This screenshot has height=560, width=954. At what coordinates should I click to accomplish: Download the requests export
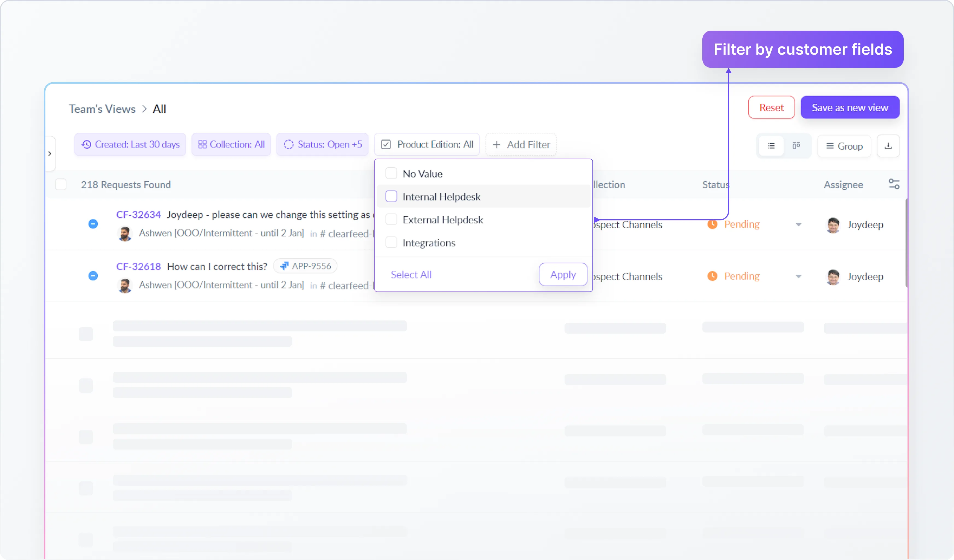[x=889, y=146]
